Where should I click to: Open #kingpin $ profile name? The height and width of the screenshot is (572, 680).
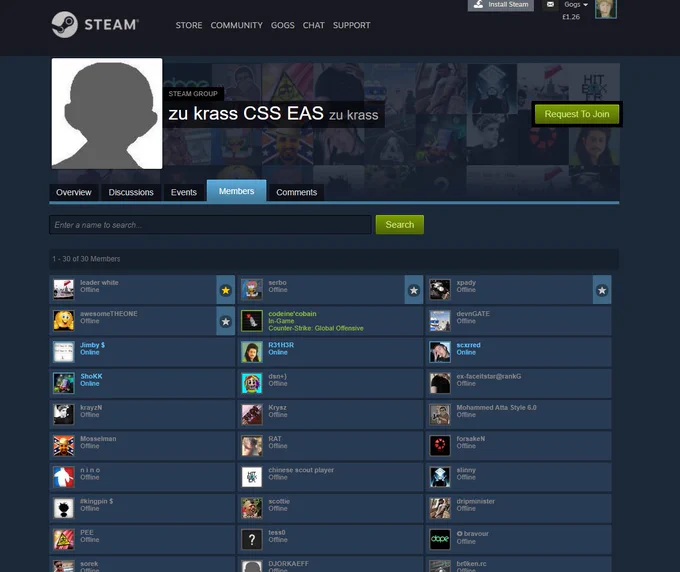[97, 501]
